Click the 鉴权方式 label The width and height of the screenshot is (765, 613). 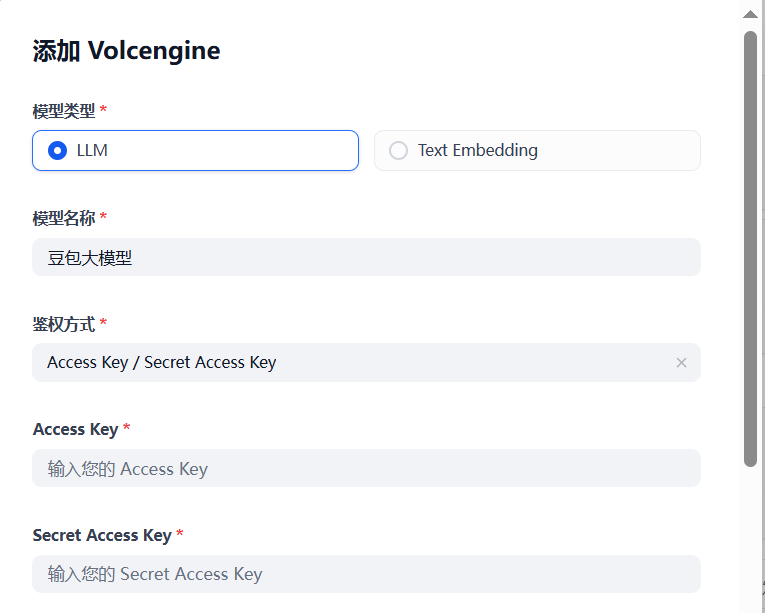point(64,324)
